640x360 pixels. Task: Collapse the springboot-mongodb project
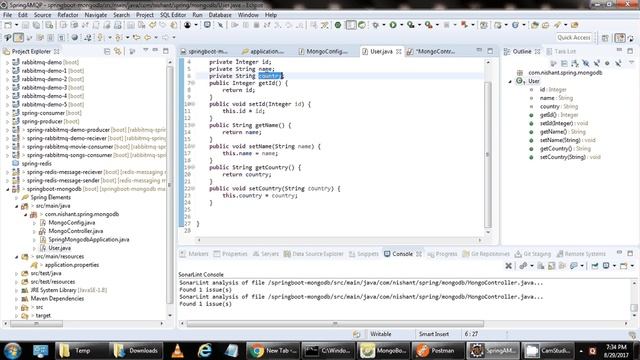(x=7, y=189)
